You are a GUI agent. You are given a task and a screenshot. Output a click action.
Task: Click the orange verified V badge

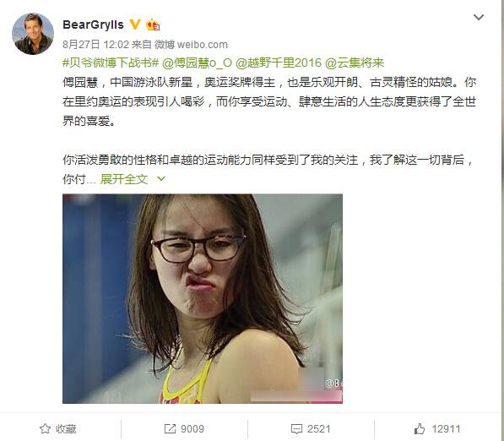click(135, 24)
